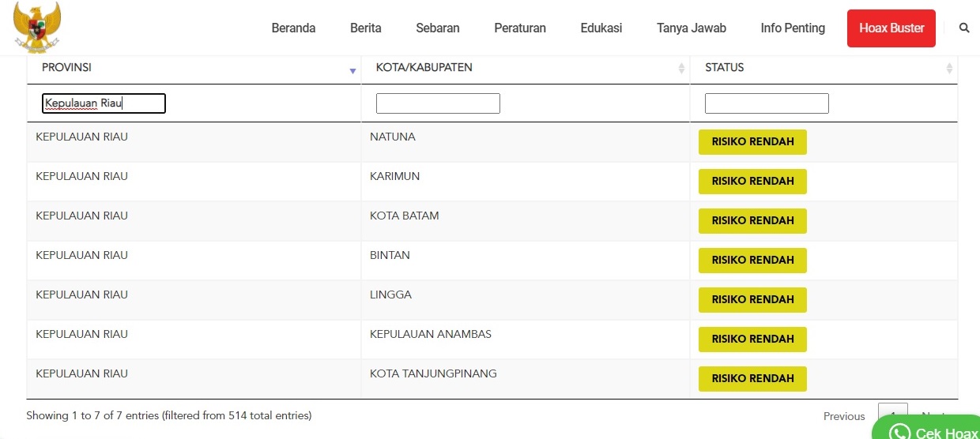
Task: Click the Garuda emblem site logo
Action: tap(36, 28)
